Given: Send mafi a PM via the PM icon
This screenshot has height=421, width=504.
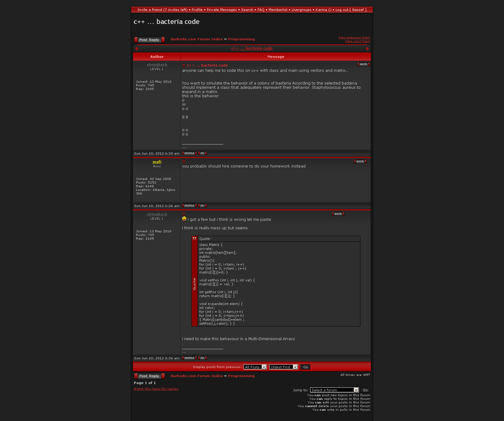Looking at the screenshot, I should coord(202,206).
